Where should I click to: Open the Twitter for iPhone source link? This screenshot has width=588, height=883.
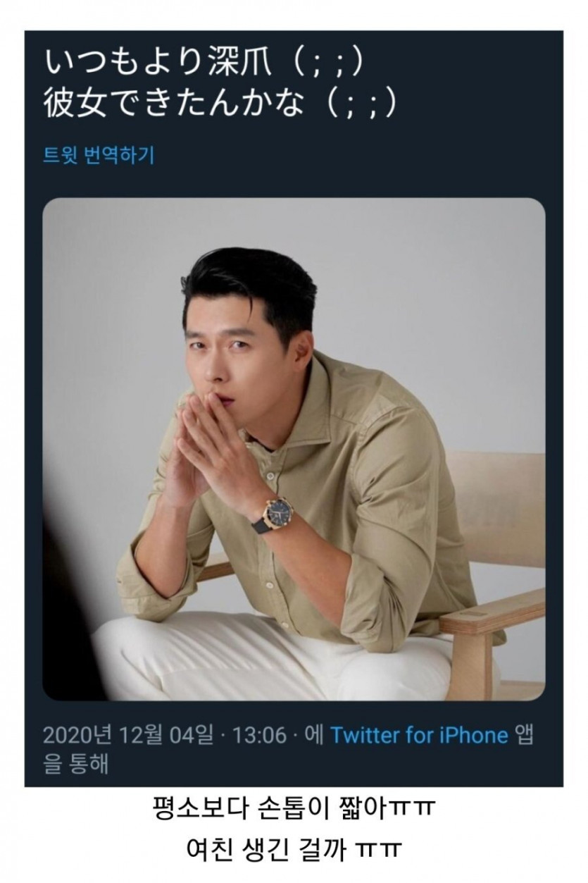click(419, 736)
